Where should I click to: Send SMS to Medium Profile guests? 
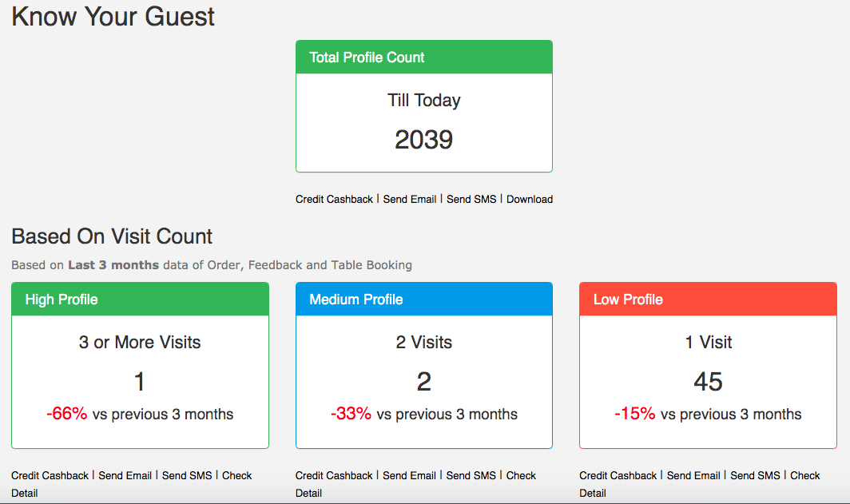pyautogui.click(x=471, y=475)
